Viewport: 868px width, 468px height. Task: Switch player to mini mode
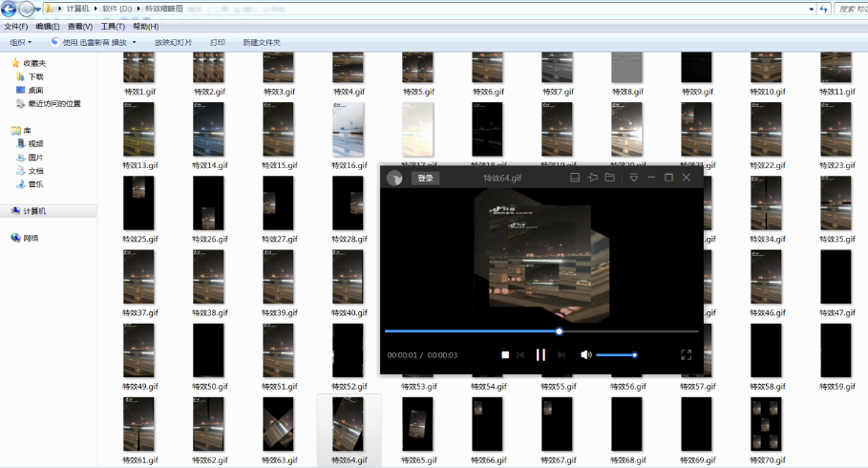pos(575,178)
